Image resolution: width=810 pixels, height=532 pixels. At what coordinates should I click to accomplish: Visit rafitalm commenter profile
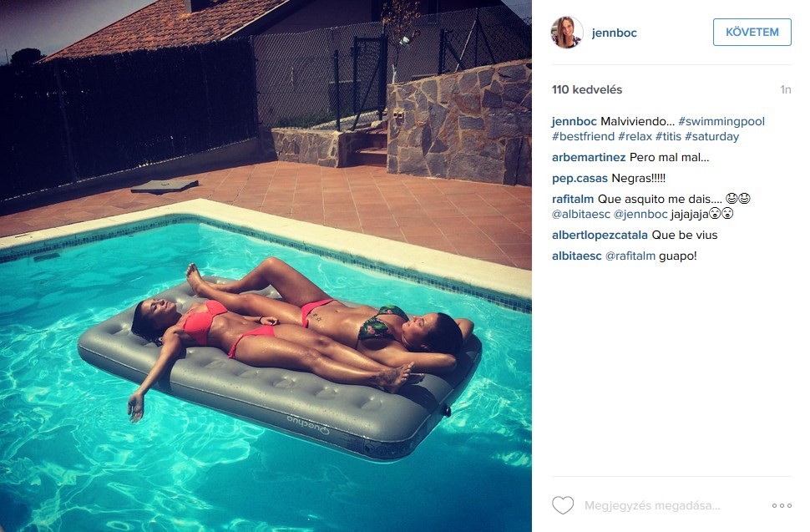tap(572, 199)
